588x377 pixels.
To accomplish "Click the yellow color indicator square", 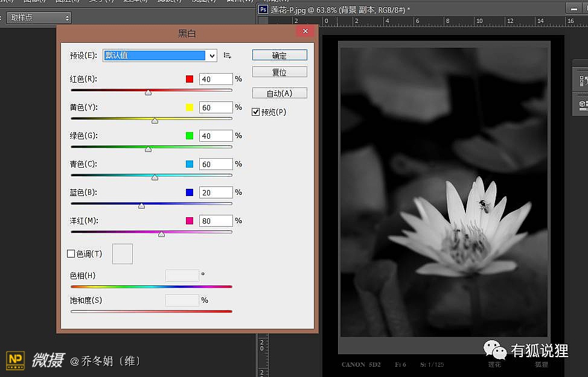I will [190, 107].
